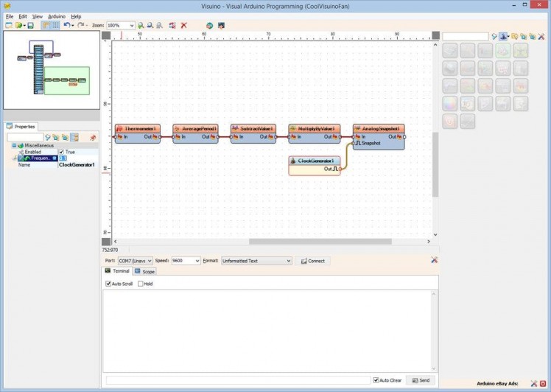Uncheck the Auto Scroll checkbox
The image size is (551, 392).
108,283
